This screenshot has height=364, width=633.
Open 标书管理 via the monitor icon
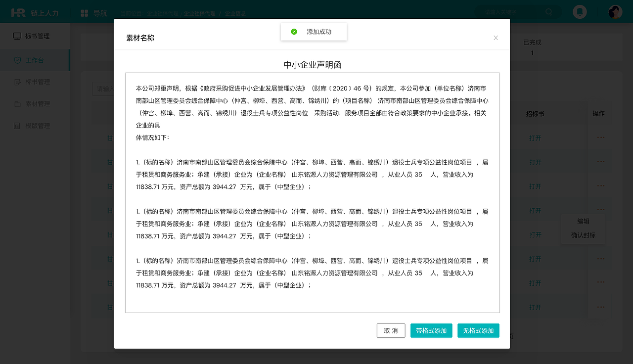click(x=16, y=36)
